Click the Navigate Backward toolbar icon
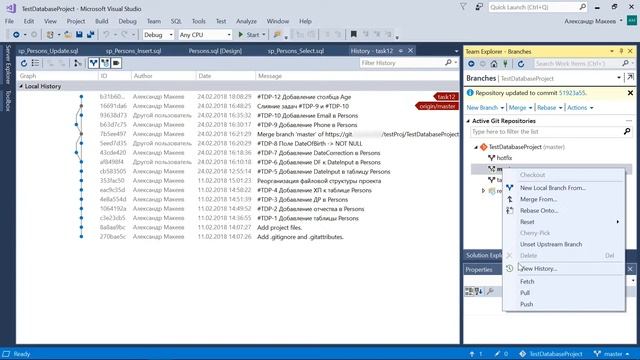640x360 pixels. click(x=16, y=35)
